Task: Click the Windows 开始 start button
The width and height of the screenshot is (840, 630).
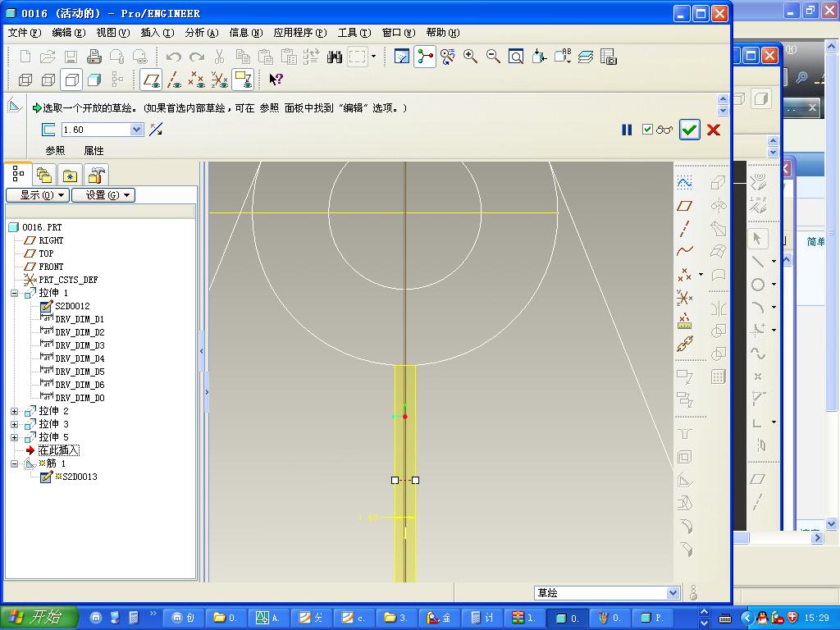Action: 39,617
